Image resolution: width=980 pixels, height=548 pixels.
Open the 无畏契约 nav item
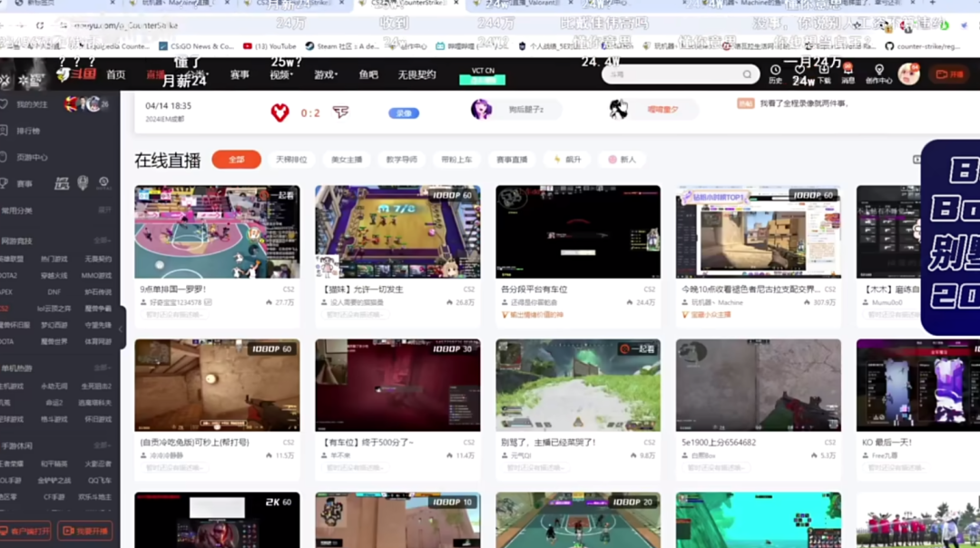tap(416, 74)
